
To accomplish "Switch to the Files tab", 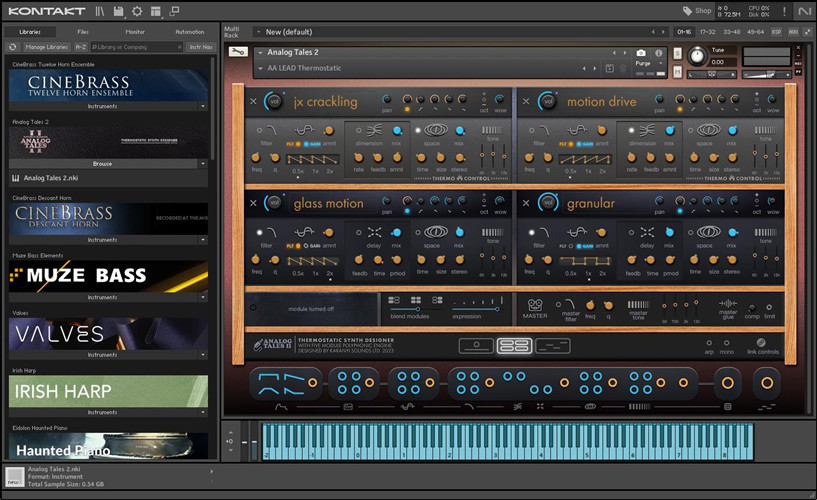I will coord(83,32).
